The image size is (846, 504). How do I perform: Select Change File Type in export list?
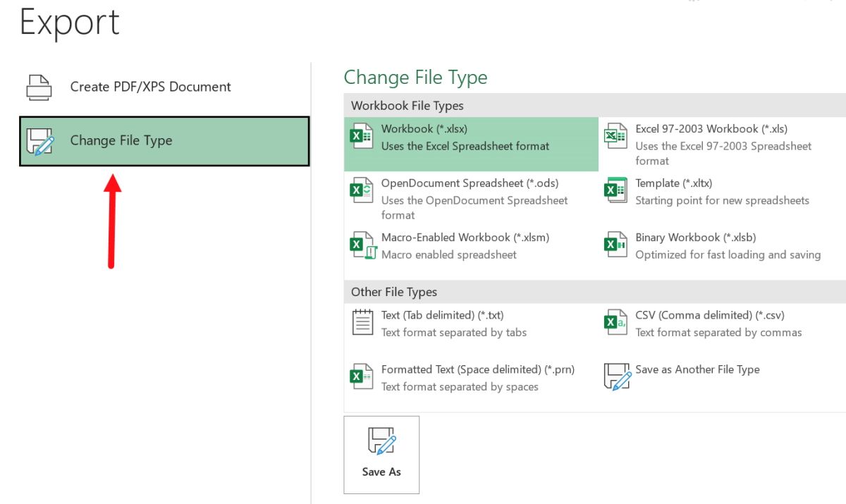click(121, 140)
